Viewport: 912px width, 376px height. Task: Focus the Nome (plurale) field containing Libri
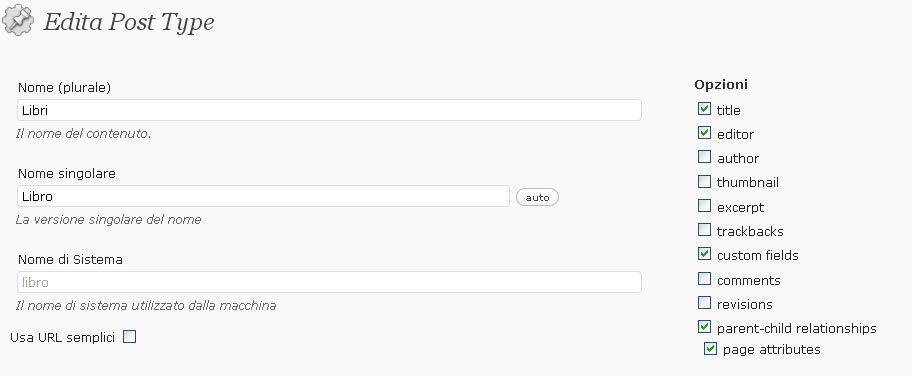(x=329, y=110)
